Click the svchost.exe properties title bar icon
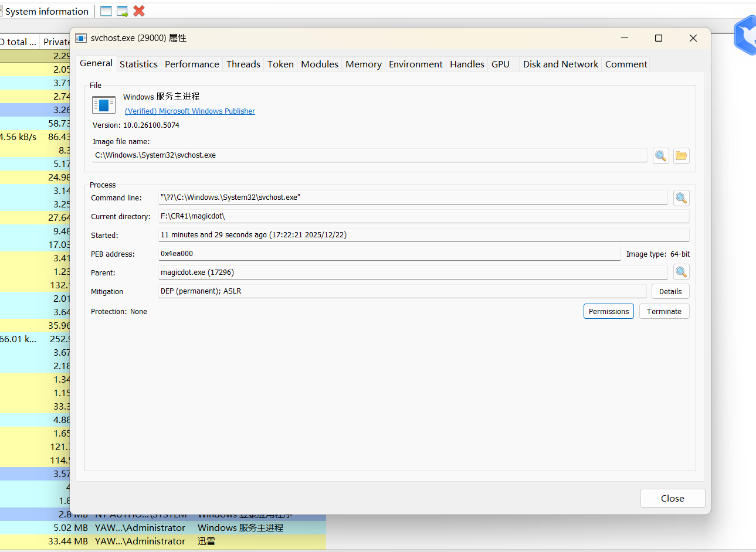The height and width of the screenshot is (552, 756). (81, 38)
